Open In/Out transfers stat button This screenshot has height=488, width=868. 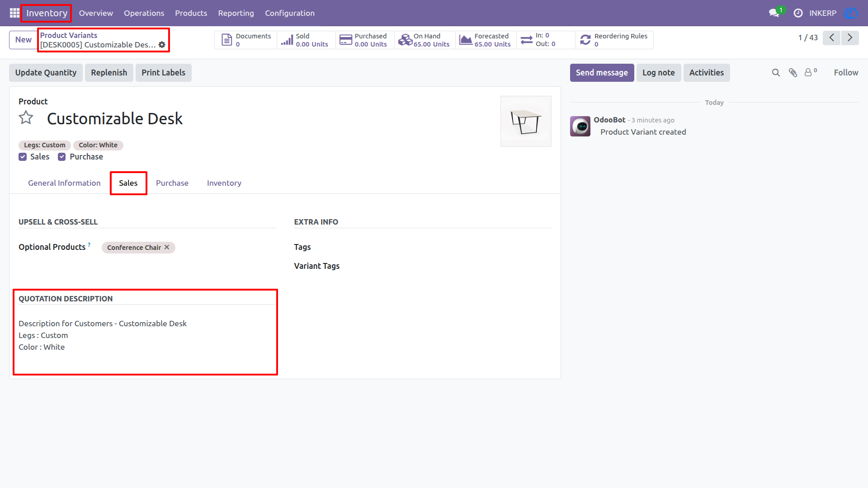(546, 40)
